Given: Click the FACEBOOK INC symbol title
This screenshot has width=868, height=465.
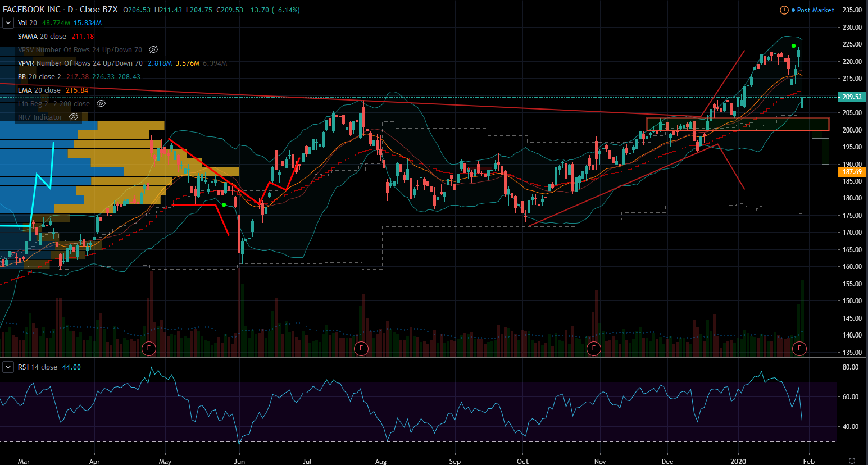Looking at the screenshot, I should click(x=31, y=10).
